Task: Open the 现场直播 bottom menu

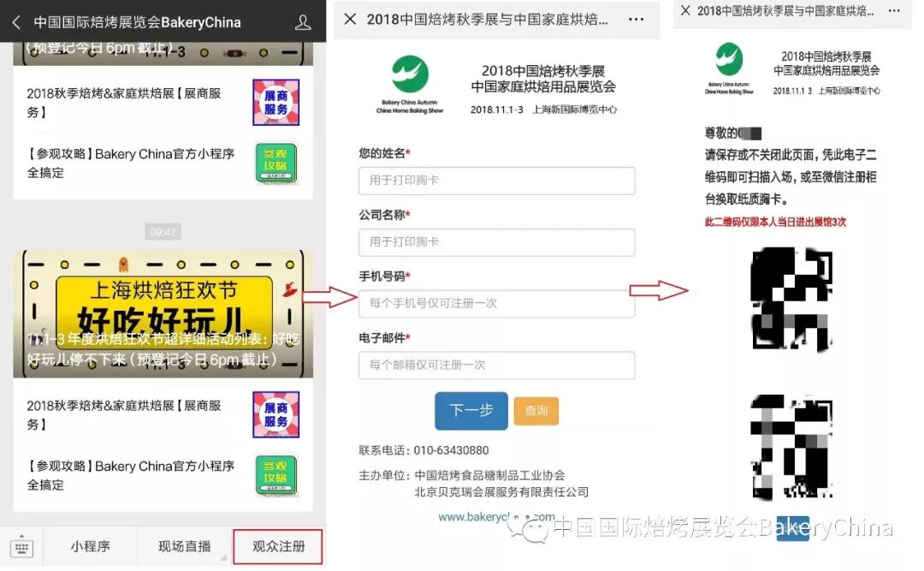Action: point(185,547)
